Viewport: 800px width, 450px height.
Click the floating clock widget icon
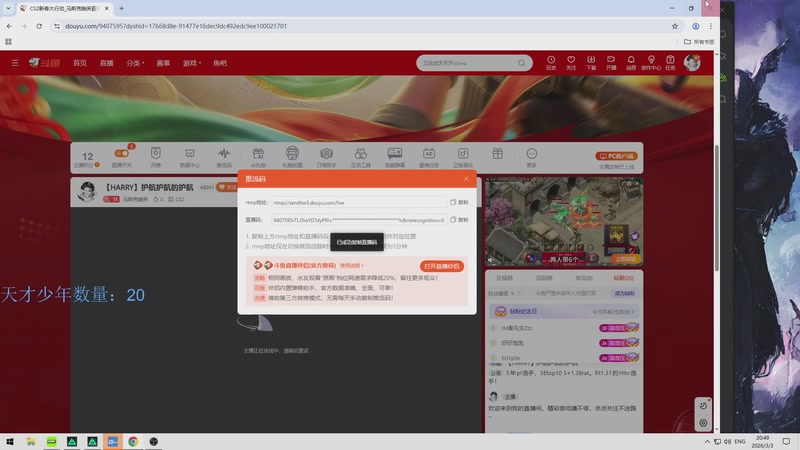tap(703, 406)
